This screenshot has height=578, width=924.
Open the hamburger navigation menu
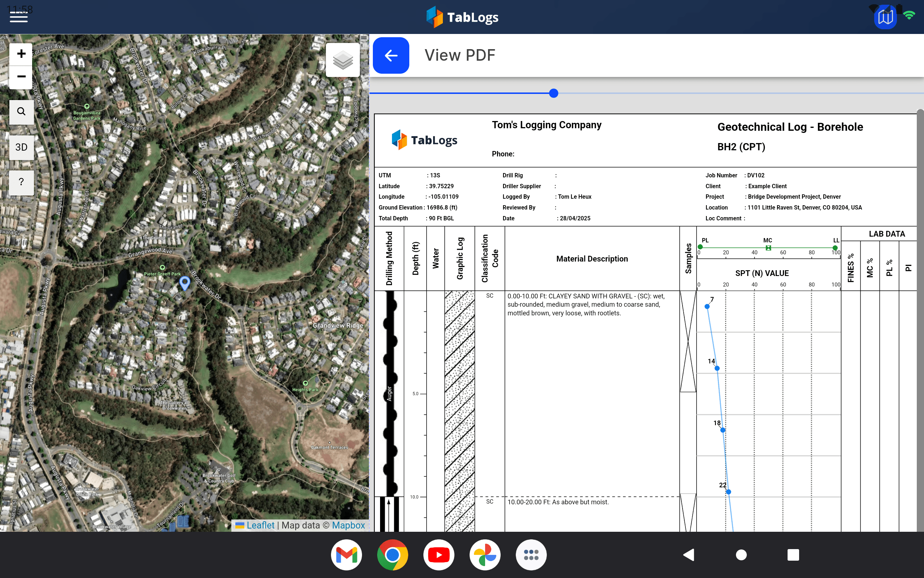pyautogui.click(x=18, y=17)
